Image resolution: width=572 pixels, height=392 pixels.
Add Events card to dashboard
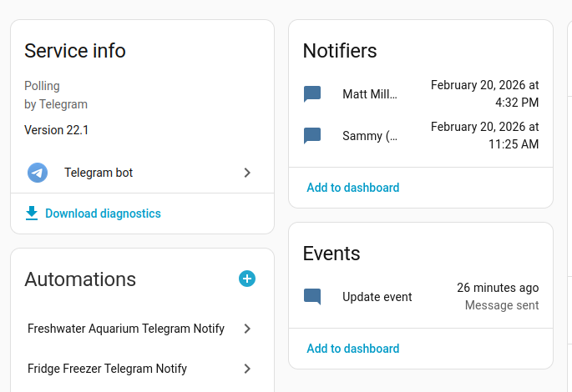[x=352, y=349]
